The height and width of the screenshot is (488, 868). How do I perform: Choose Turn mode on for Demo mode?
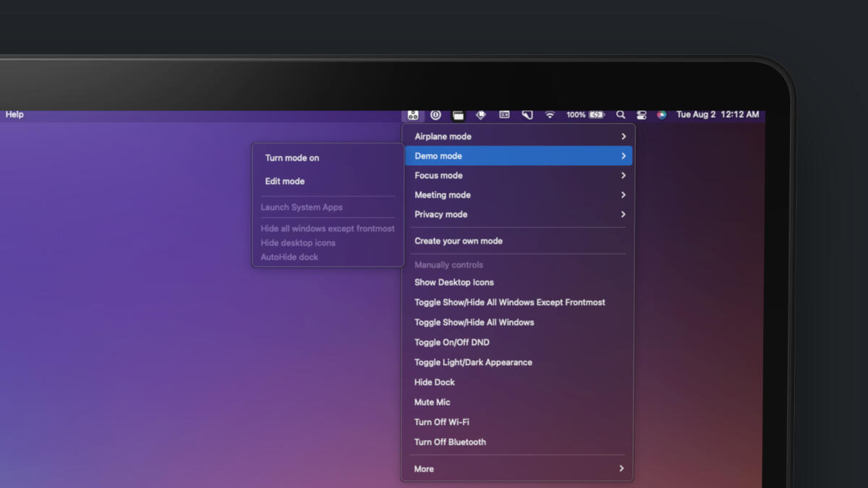292,158
